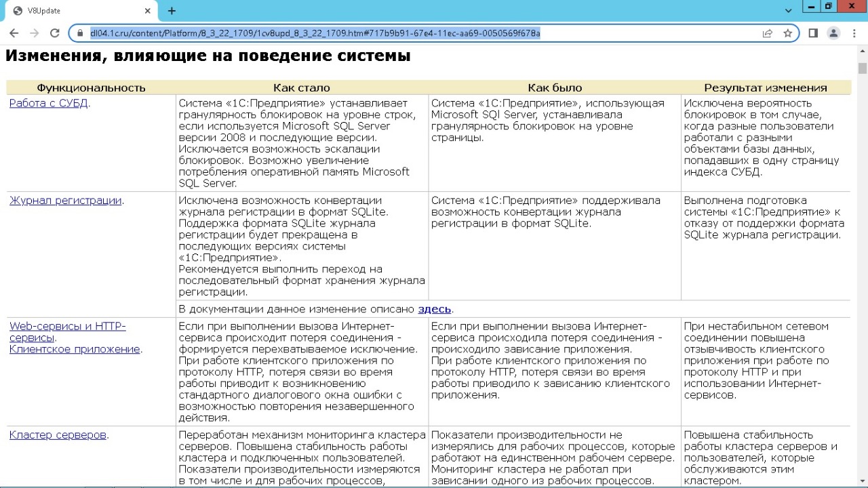Open the profile account menu
The image size is (868, 488).
[833, 33]
